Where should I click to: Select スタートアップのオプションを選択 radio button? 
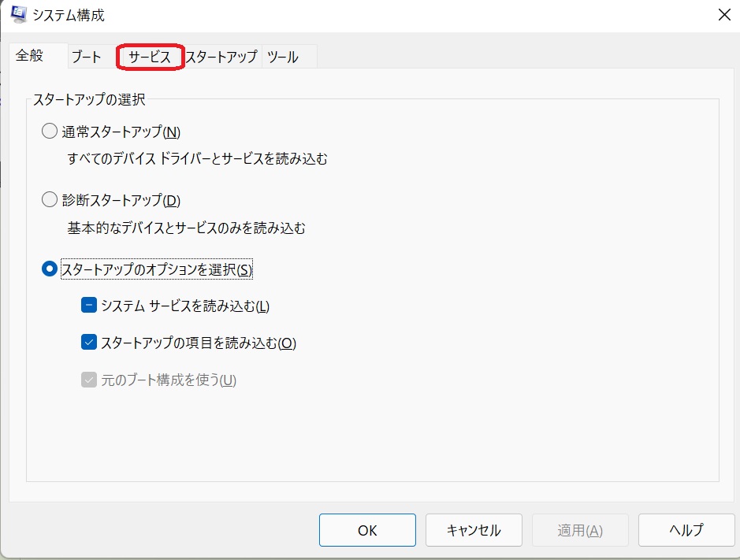50,269
